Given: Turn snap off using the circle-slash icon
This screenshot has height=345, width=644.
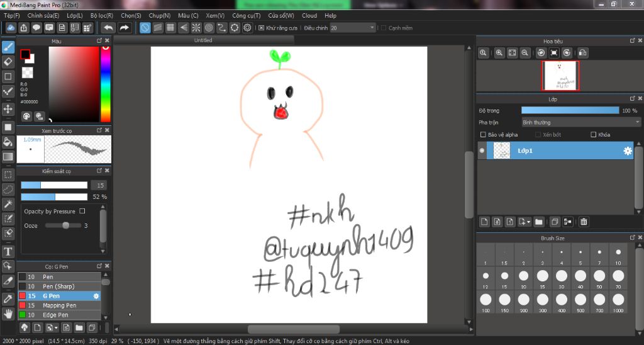Looking at the screenshot, I should click(x=145, y=28).
